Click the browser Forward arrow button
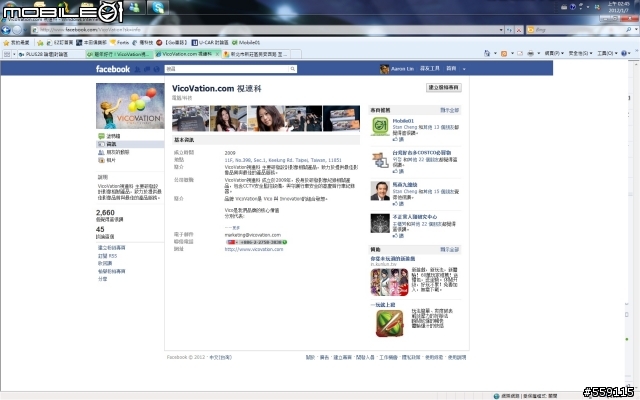The height and width of the screenshot is (400, 640). (x=17, y=30)
